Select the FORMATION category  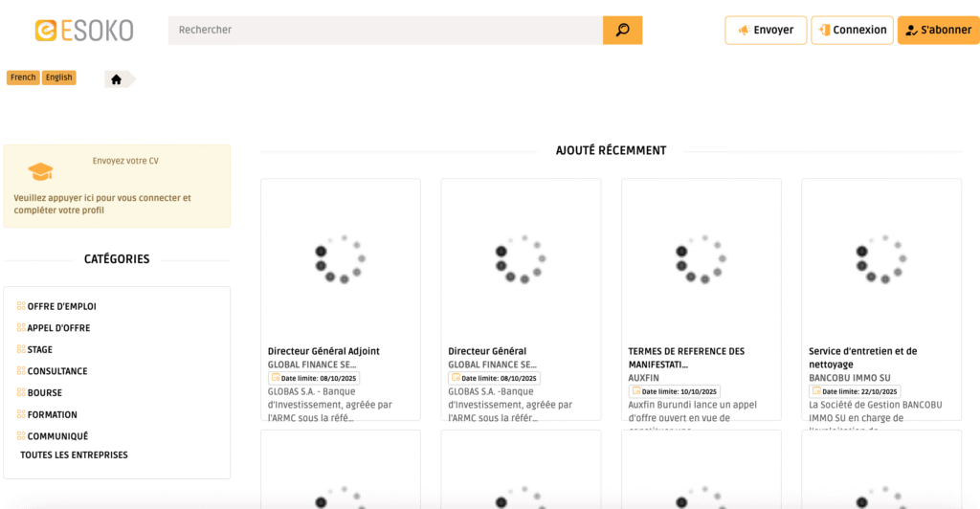point(53,414)
